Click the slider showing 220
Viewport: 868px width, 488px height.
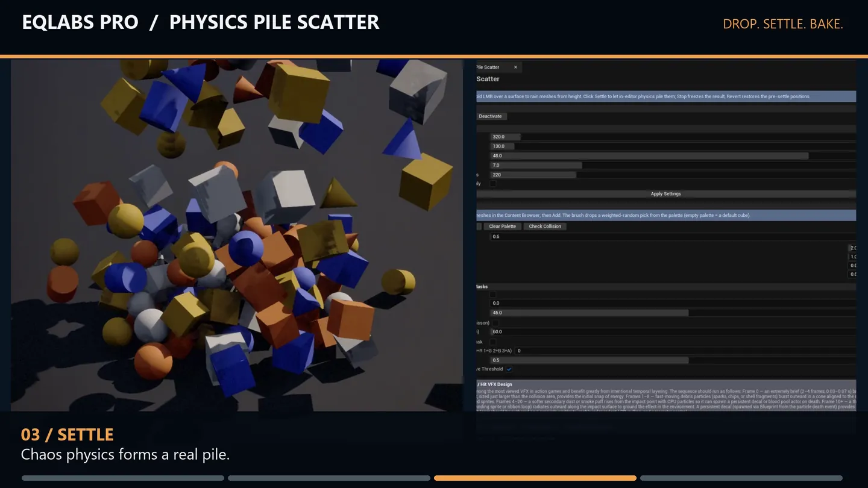673,175
